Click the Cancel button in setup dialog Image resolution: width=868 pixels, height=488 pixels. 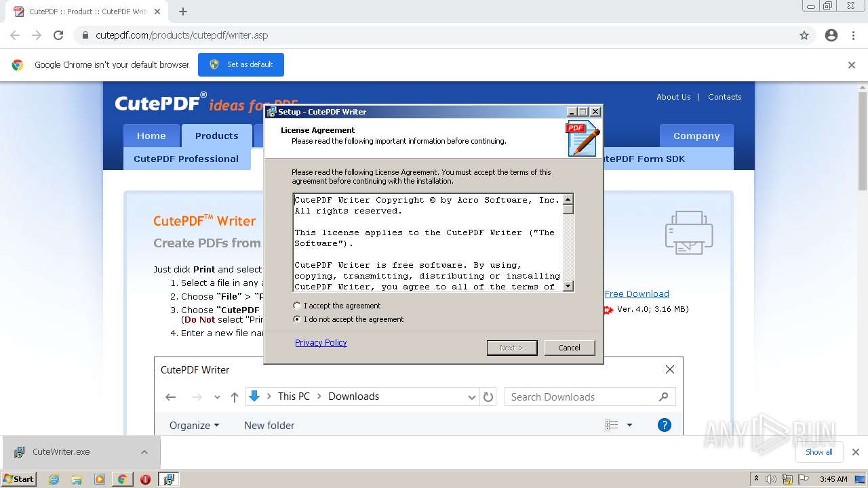569,348
